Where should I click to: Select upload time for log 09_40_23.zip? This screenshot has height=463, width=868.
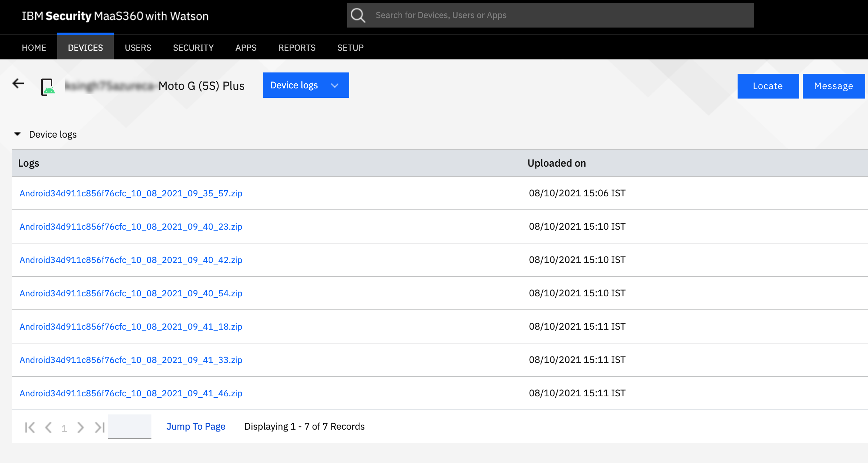click(x=577, y=226)
